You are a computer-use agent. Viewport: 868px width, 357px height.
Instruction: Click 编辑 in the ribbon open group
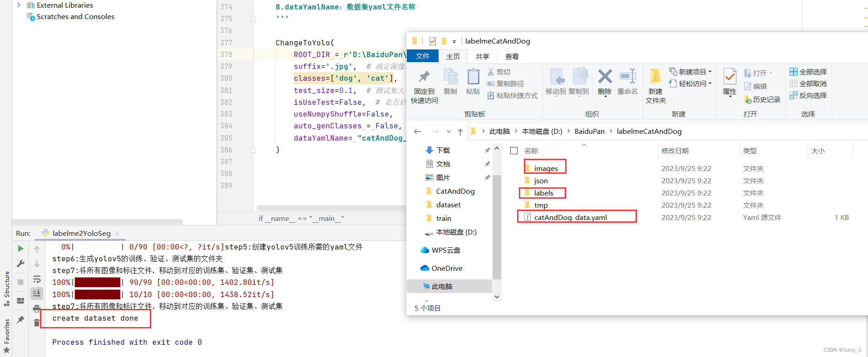click(755, 86)
